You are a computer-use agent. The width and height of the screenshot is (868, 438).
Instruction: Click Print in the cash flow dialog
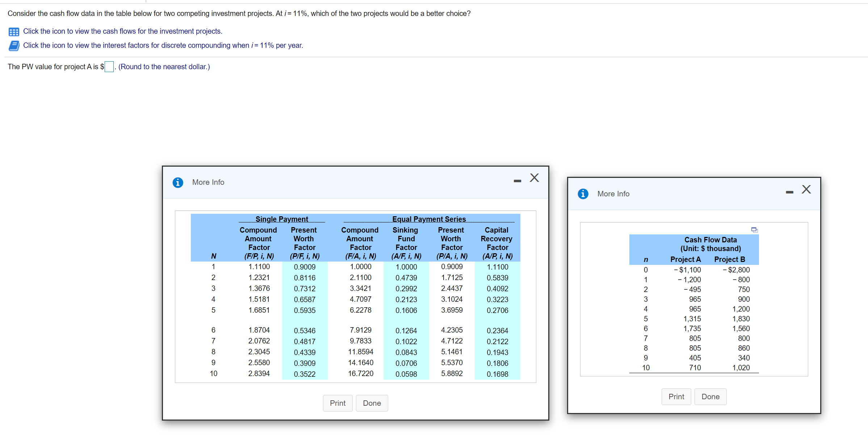(x=676, y=397)
